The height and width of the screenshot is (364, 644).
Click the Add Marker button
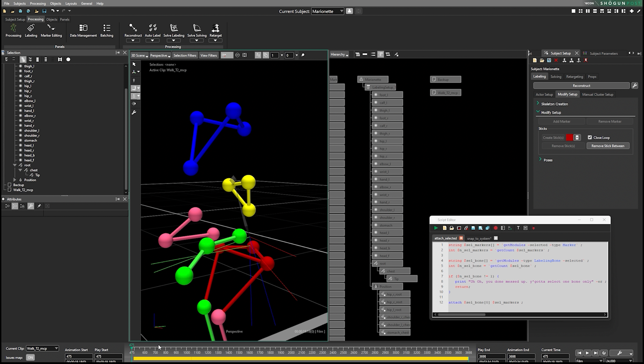[x=561, y=121]
